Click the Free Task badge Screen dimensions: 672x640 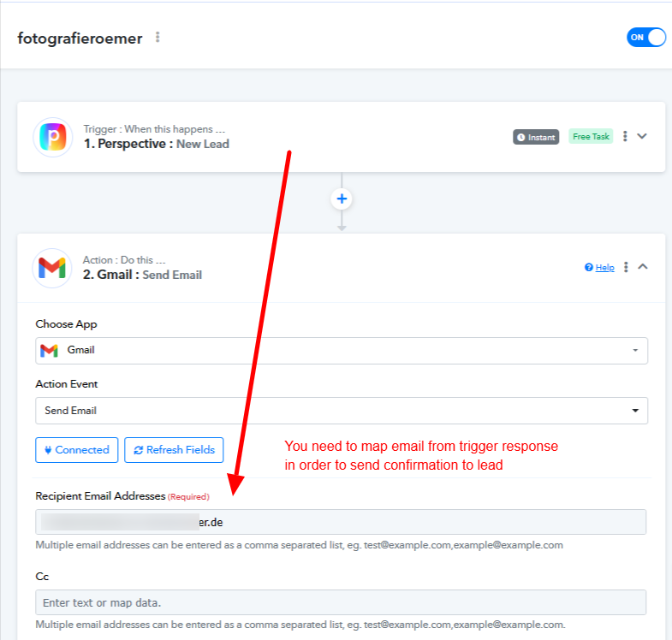tap(591, 136)
